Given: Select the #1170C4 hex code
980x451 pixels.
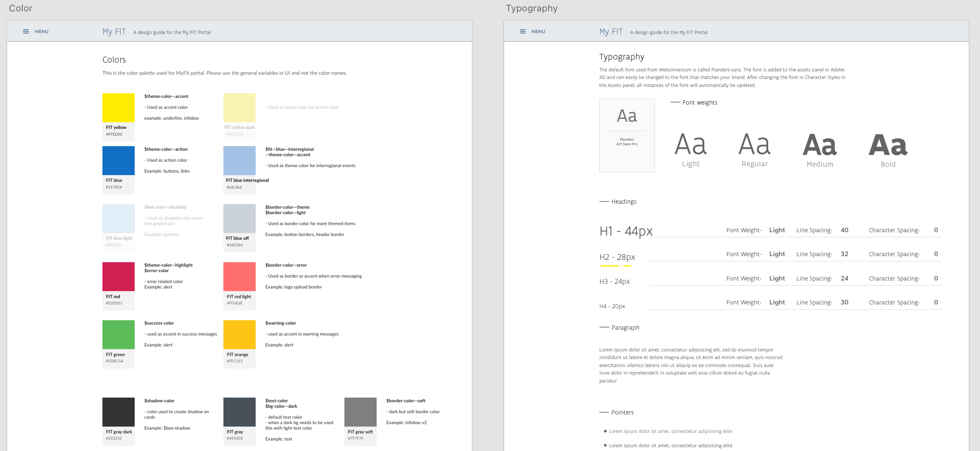Looking at the screenshot, I should (114, 187).
